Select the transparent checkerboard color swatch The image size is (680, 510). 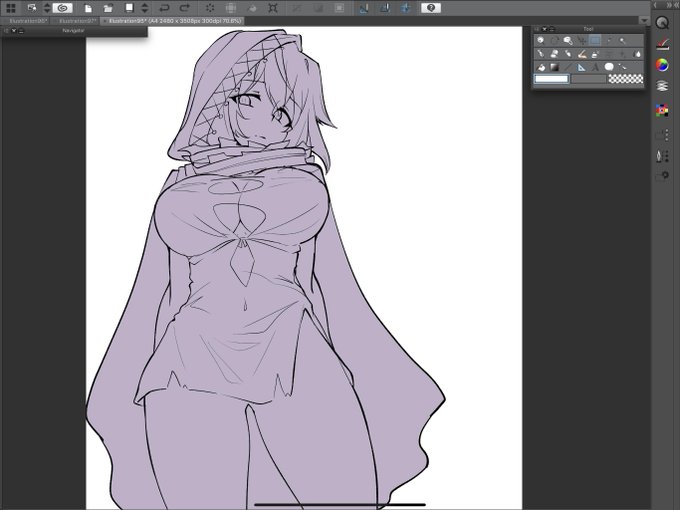click(625, 78)
